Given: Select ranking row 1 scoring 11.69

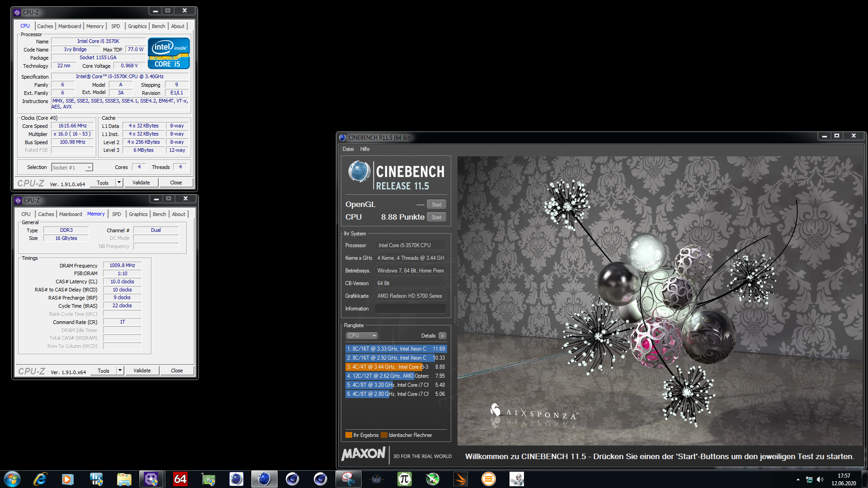Looking at the screenshot, I should 396,349.
